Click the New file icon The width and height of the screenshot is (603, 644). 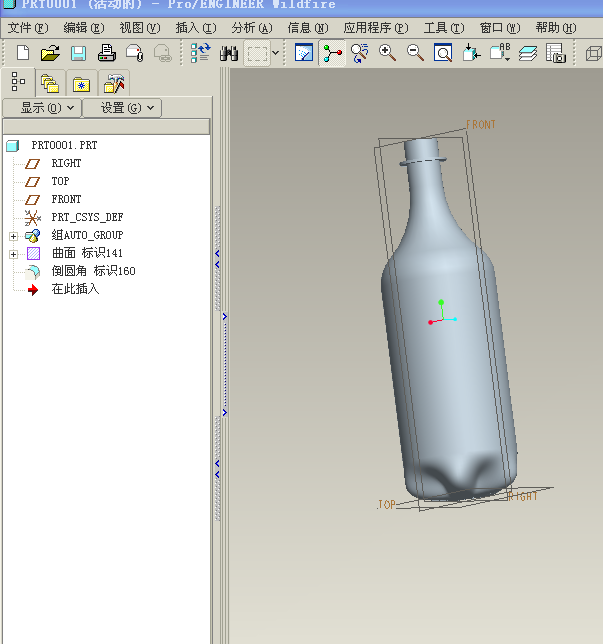point(22,53)
